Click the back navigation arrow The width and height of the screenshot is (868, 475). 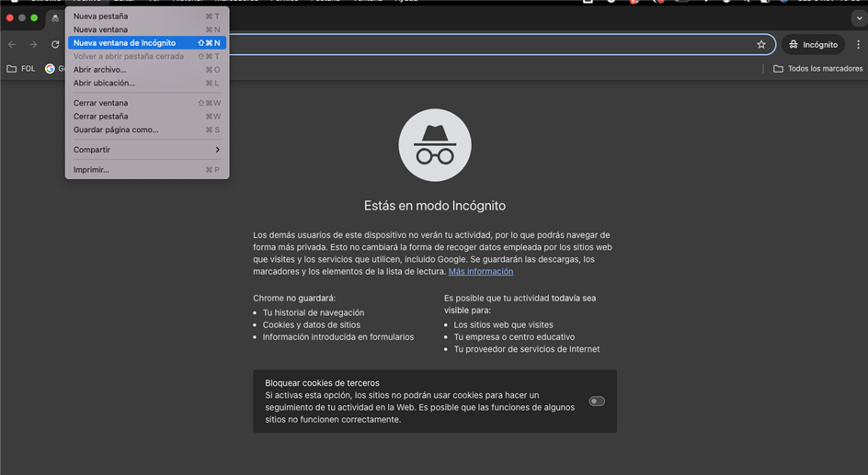12,44
